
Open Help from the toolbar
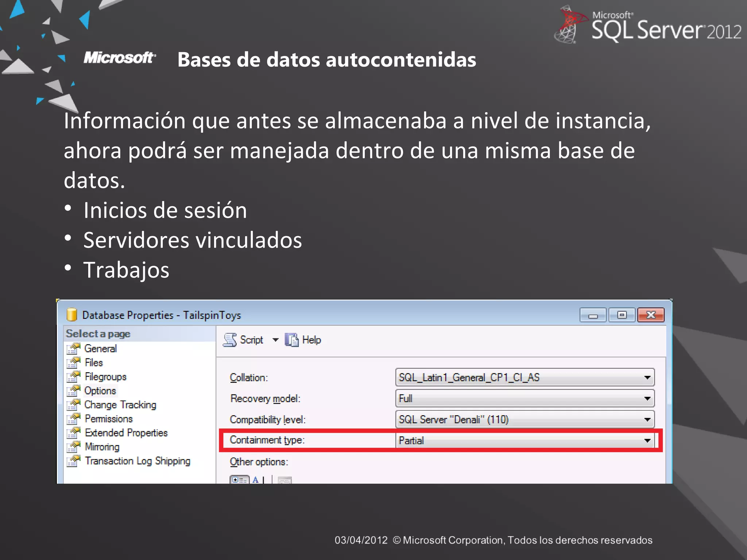(311, 340)
